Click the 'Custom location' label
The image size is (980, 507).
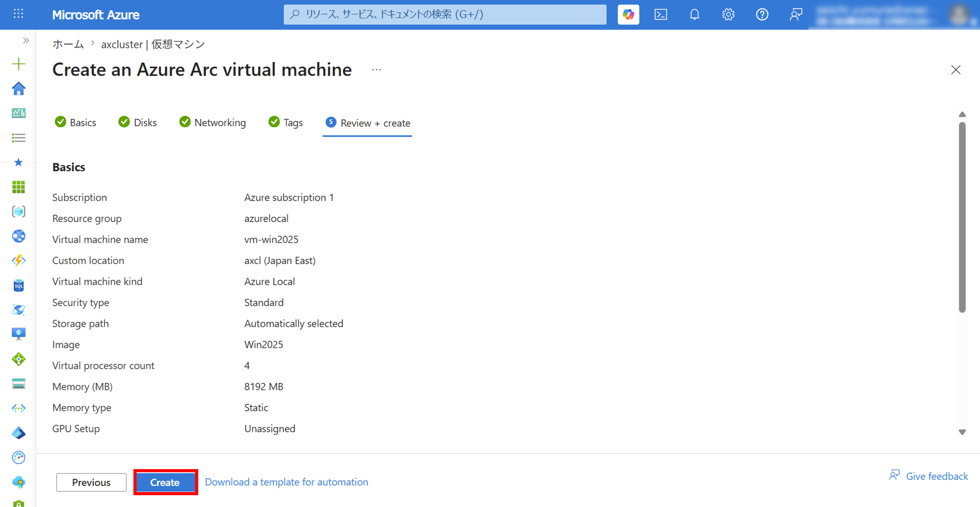[88, 260]
